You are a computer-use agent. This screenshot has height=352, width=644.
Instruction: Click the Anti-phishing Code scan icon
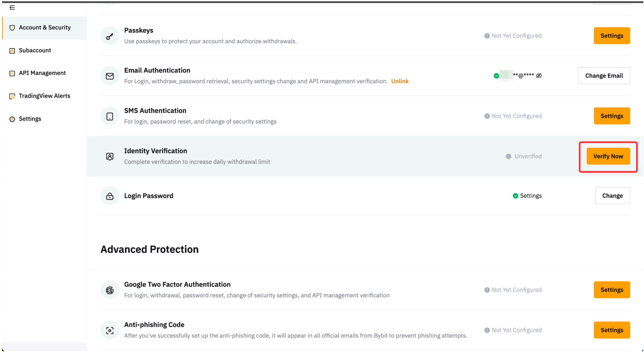click(110, 330)
